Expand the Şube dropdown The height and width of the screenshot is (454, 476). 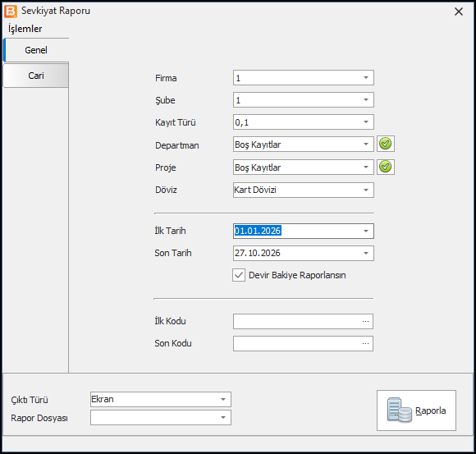pyautogui.click(x=366, y=100)
